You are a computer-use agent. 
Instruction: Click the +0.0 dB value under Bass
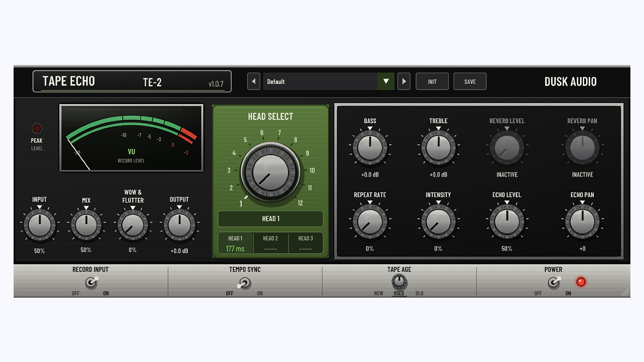[x=370, y=174]
